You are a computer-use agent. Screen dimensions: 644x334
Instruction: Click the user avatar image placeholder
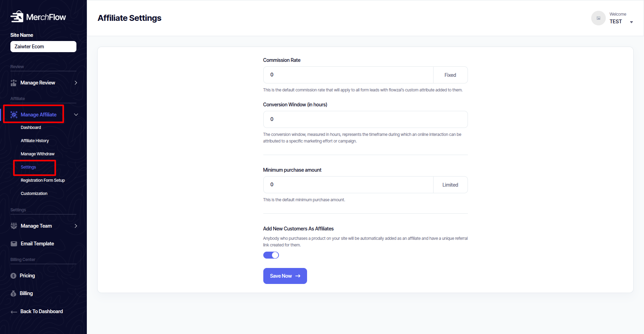[598, 18]
